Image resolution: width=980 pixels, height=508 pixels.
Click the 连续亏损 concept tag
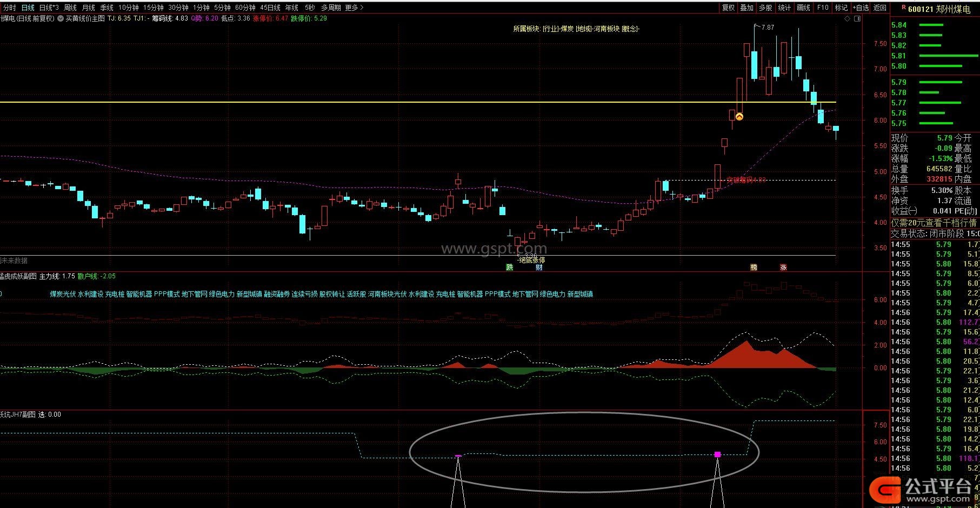click(x=304, y=294)
